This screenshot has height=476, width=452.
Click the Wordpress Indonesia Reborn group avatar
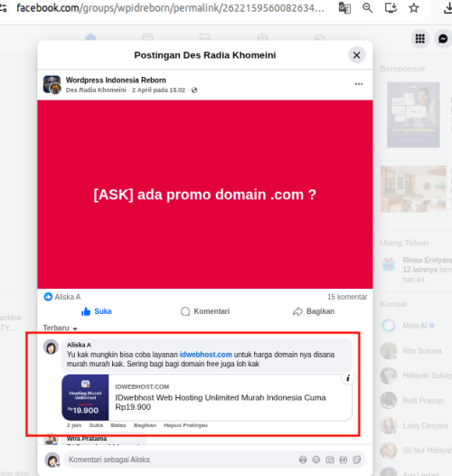(52, 84)
